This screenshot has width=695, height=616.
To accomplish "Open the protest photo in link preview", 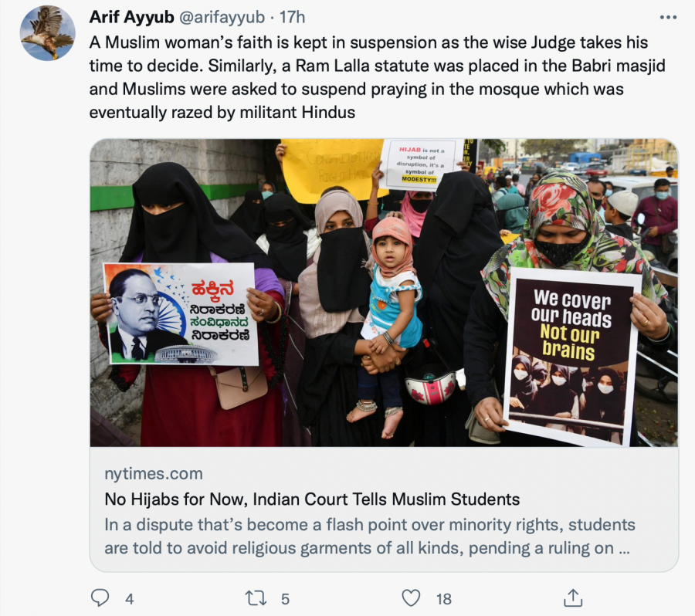I will (384, 293).
